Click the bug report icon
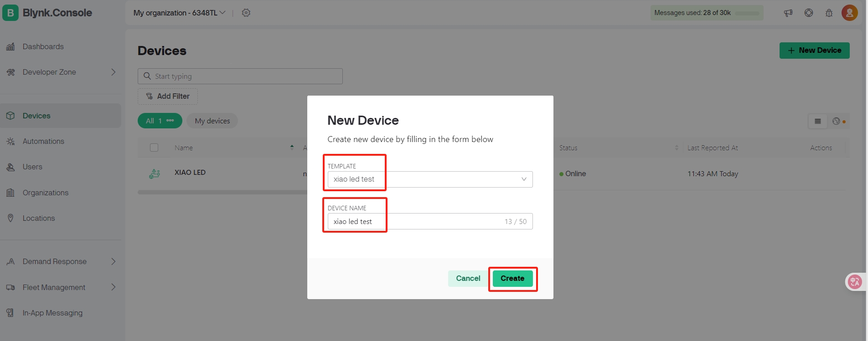 point(829,13)
